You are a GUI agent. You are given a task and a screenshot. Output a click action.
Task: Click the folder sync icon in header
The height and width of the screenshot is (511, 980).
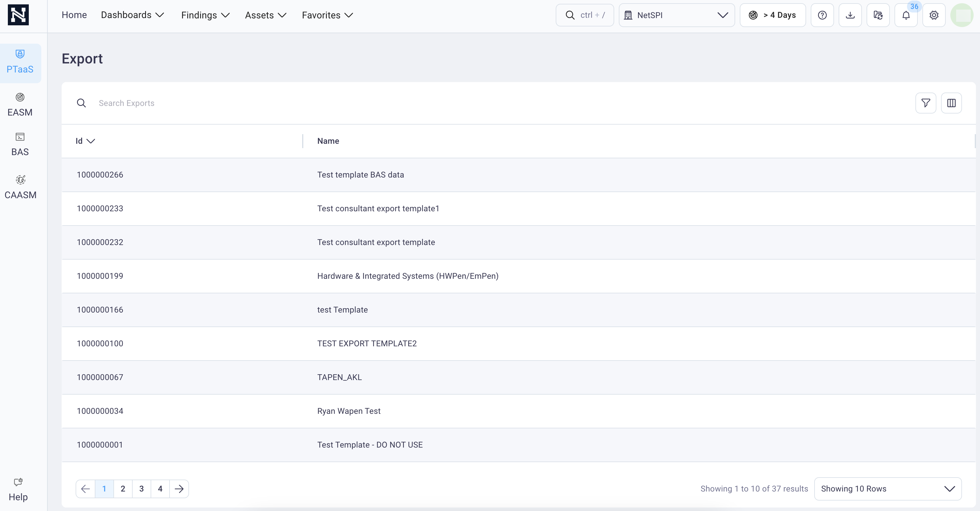pos(878,15)
